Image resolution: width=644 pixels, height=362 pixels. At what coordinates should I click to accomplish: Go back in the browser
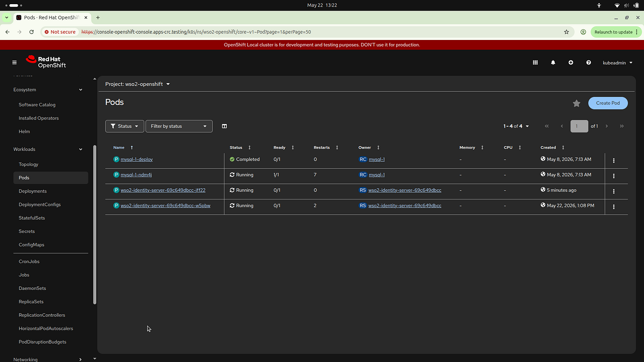[7, 32]
